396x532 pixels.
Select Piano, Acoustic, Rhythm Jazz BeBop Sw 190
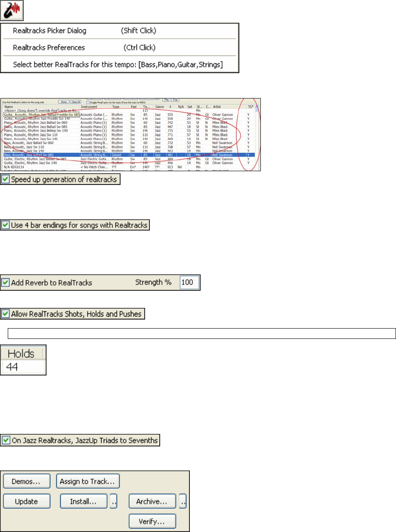click(129, 130)
